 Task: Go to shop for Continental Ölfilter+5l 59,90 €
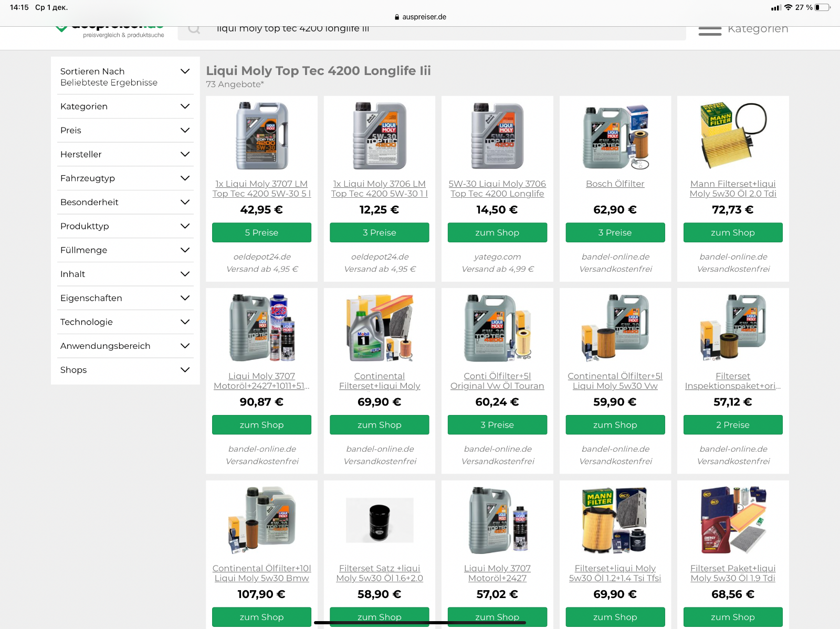pyautogui.click(x=615, y=425)
